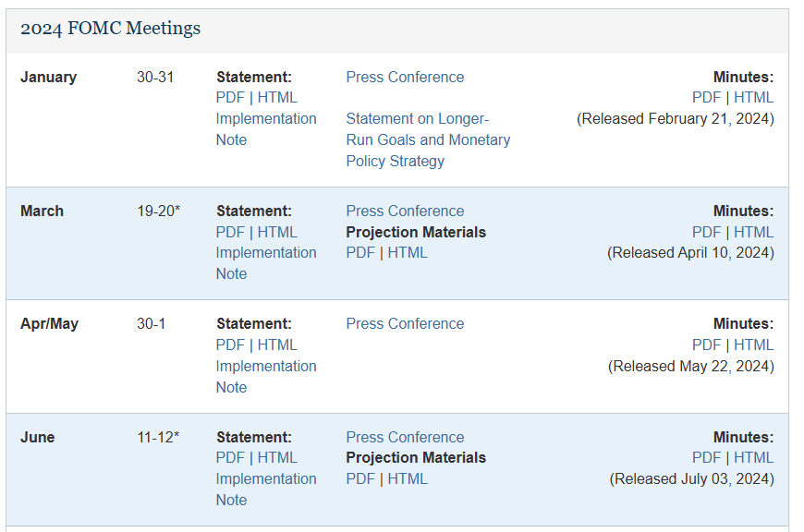
Task: Open Apr/May minutes HTML link
Action: 753,345
